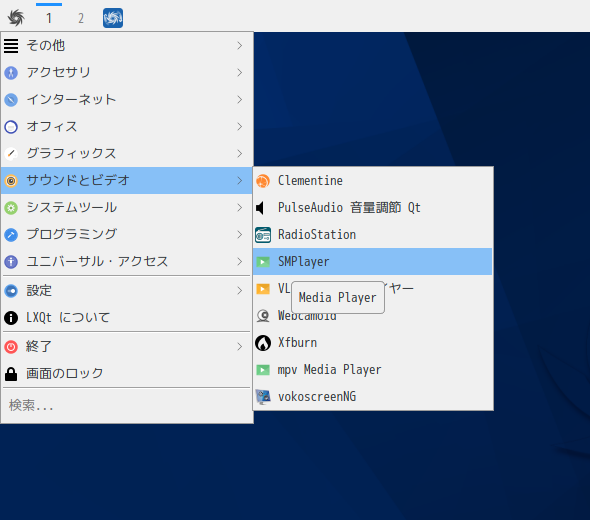Click the グラフィックス category icon
590x520 pixels.
[11, 154]
